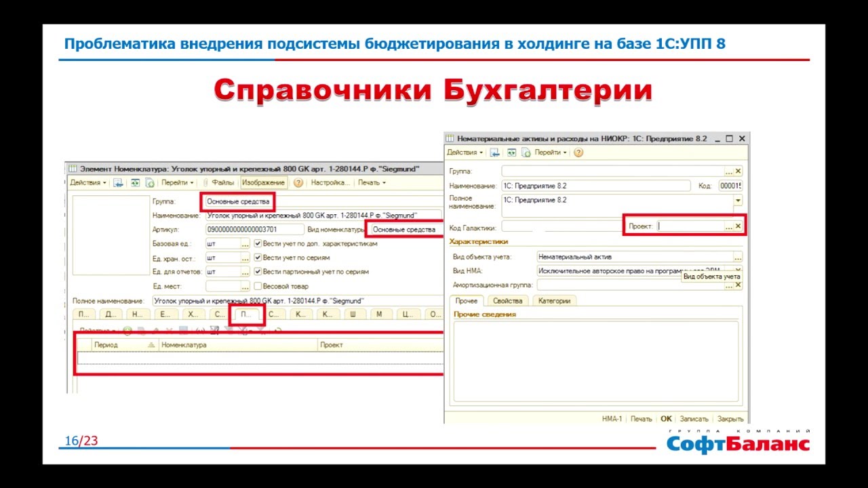Image resolution: width=868 pixels, height=488 pixels.
Task: Click Наименование field in НИОКР window
Action: click(x=595, y=186)
